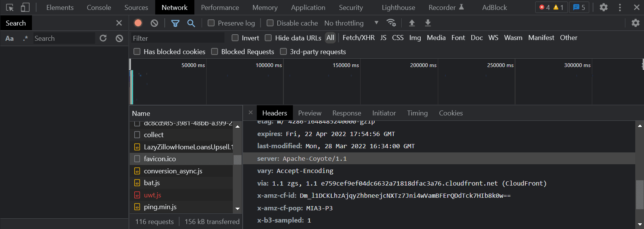Open the customize DevTools three-dot menu

click(620, 8)
